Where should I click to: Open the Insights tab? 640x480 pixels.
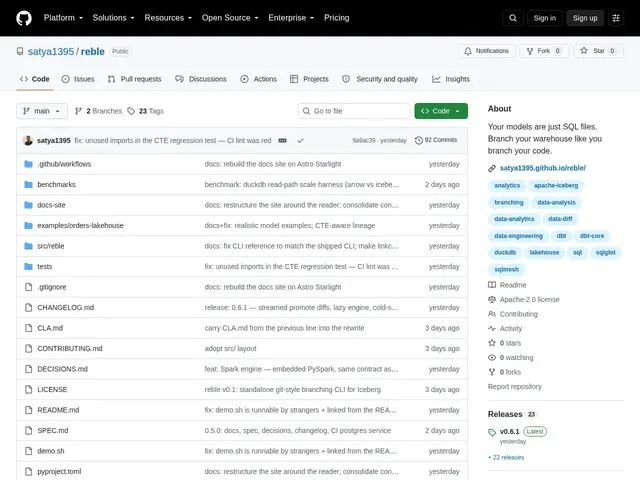pyautogui.click(x=451, y=79)
